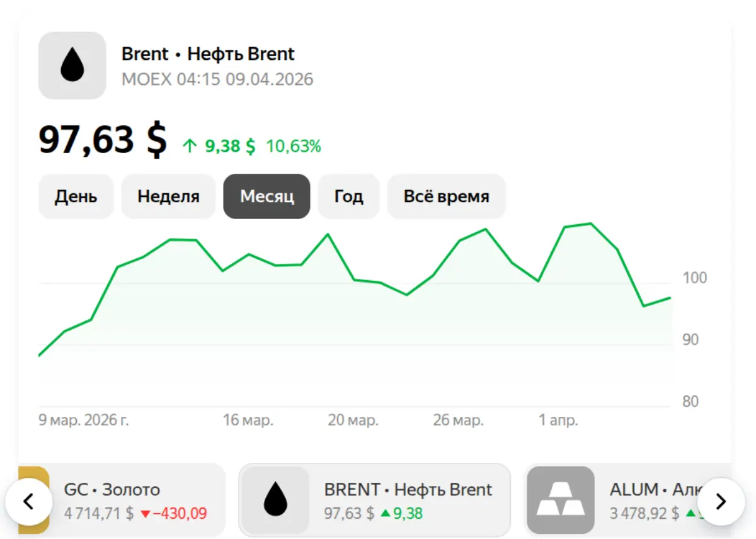Click the 1 апр. date label

558,420
